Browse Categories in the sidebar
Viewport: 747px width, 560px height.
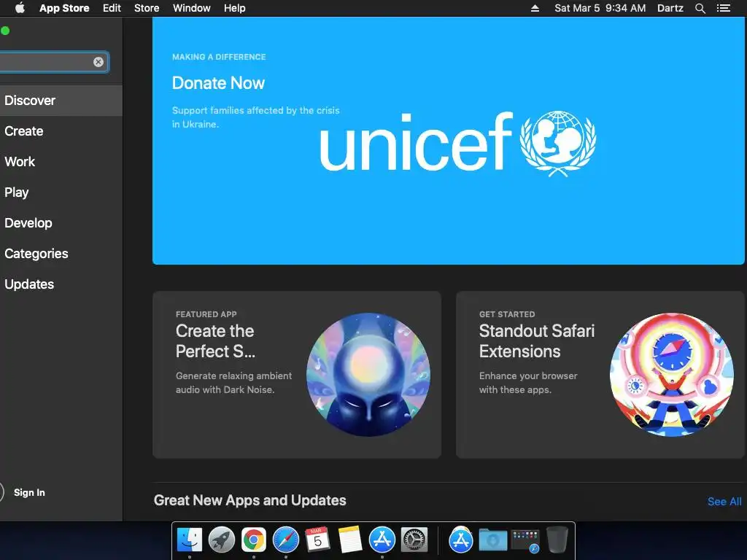coord(61,253)
